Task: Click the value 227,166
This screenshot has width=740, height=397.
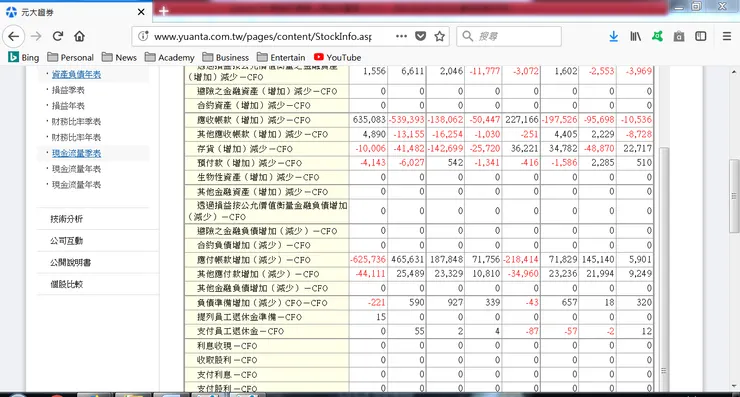Action: [x=521, y=120]
